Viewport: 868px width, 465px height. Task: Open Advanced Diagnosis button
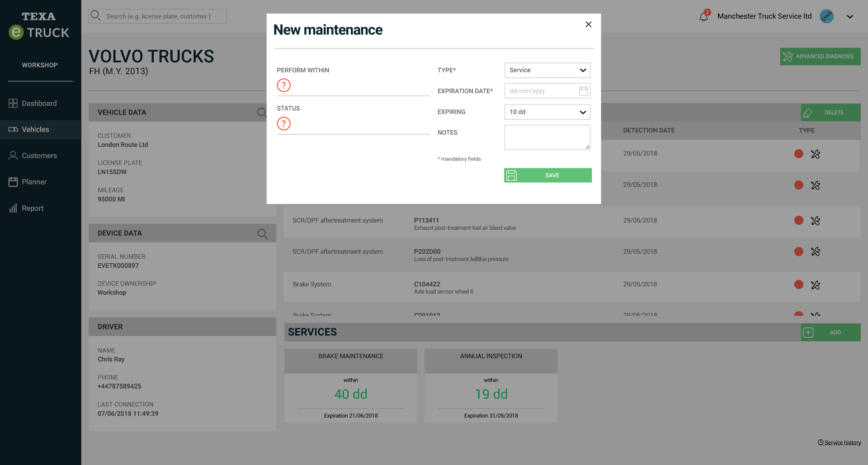coord(820,57)
